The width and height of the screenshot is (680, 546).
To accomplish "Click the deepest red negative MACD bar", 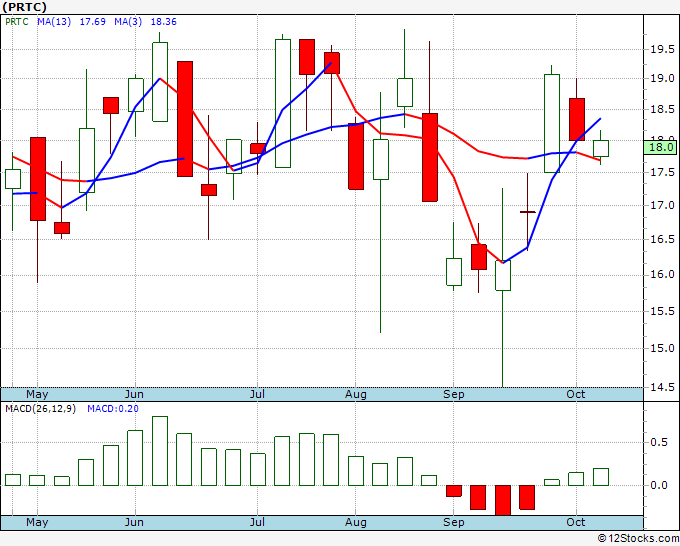I will click(503, 500).
